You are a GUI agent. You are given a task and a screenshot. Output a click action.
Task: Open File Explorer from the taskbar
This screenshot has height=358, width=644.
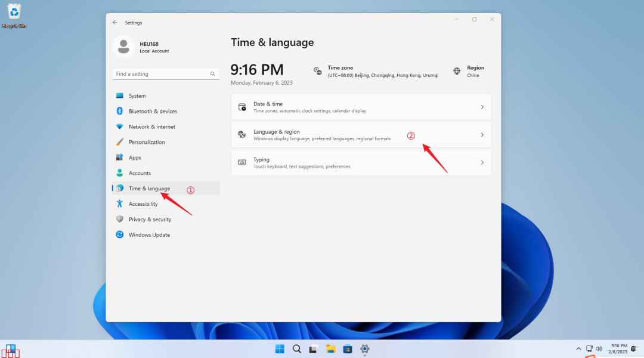pos(330,349)
